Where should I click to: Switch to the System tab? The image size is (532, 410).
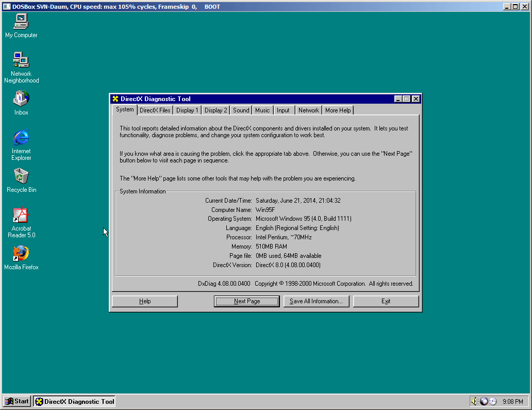[x=125, y=110]
